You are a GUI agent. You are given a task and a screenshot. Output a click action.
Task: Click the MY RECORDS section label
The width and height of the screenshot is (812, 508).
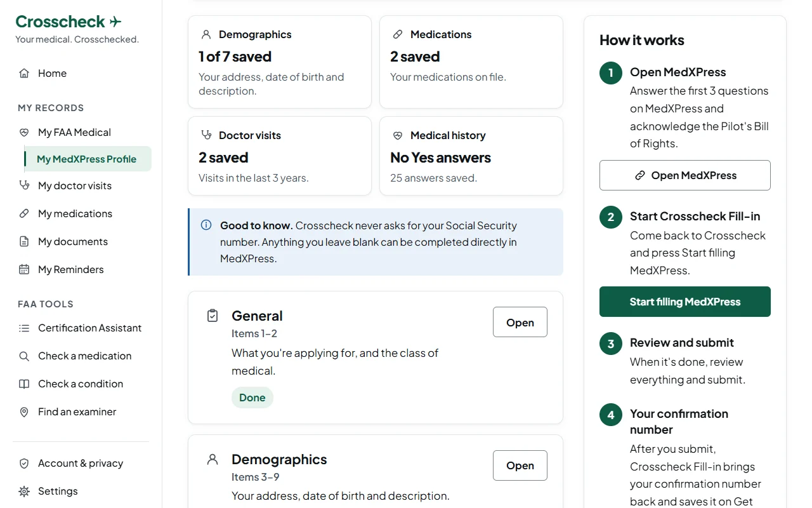click(x=51, y=108)
